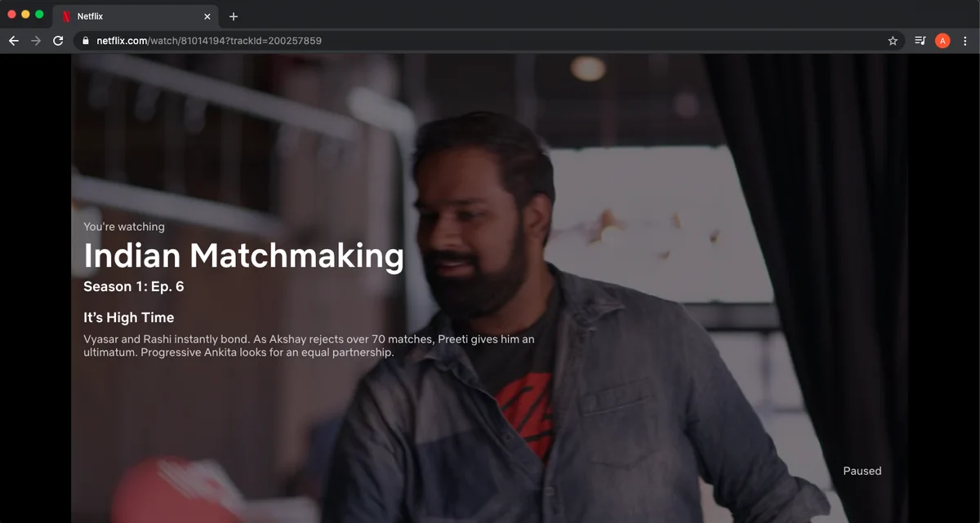Go forward with the browser arrow
The width and height of the screenshot is (980, 523).
pyautogui.click(x=36, y=41)
